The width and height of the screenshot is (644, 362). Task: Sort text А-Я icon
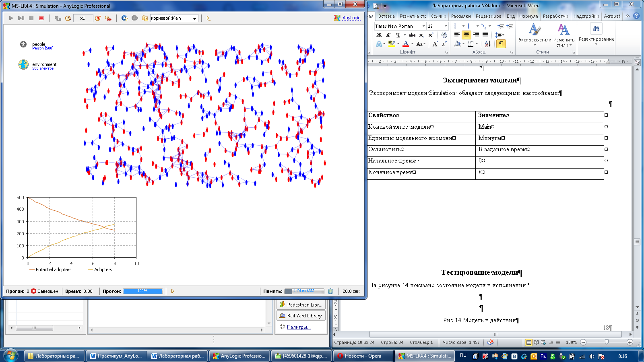tap(488, 44)
